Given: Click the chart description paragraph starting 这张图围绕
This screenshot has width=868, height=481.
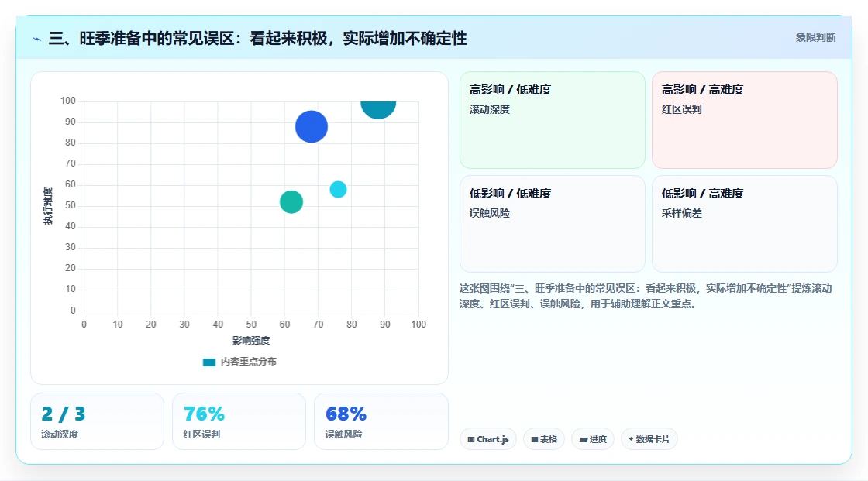Looking at the screenshot, I should point(646,296).
